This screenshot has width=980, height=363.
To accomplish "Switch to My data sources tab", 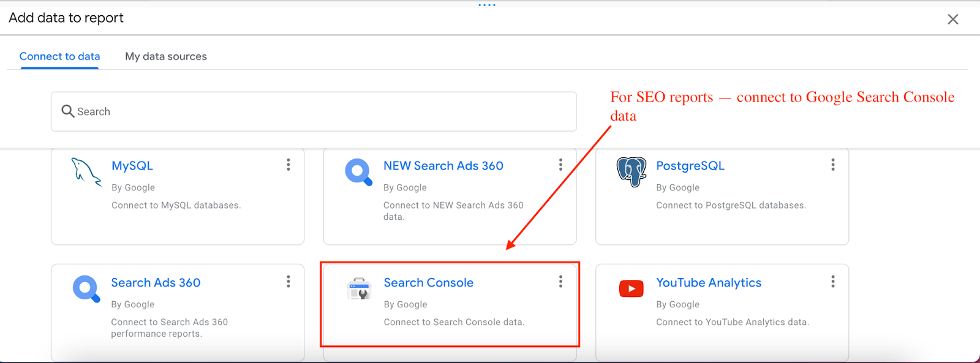I will point(166,56).
